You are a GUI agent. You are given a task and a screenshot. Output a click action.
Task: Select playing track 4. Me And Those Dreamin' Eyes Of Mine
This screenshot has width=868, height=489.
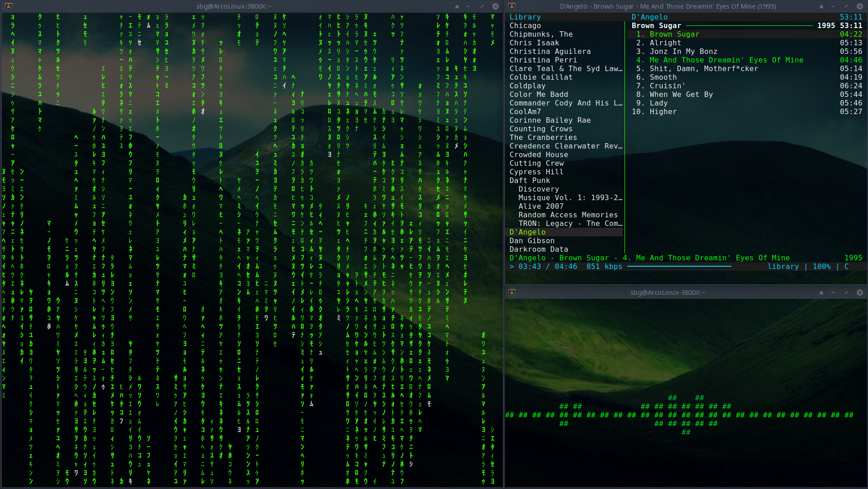click(747, 60)
